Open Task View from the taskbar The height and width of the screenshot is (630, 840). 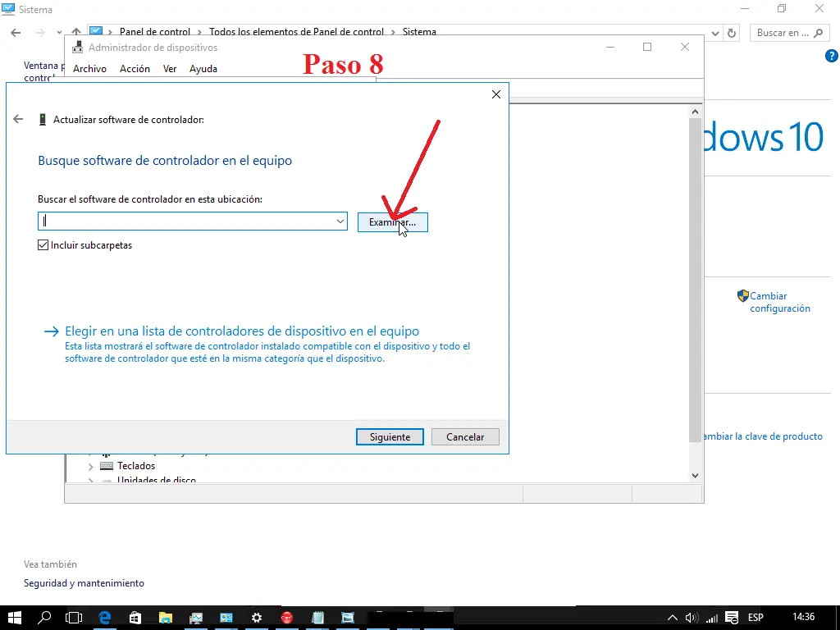(74, 618)
